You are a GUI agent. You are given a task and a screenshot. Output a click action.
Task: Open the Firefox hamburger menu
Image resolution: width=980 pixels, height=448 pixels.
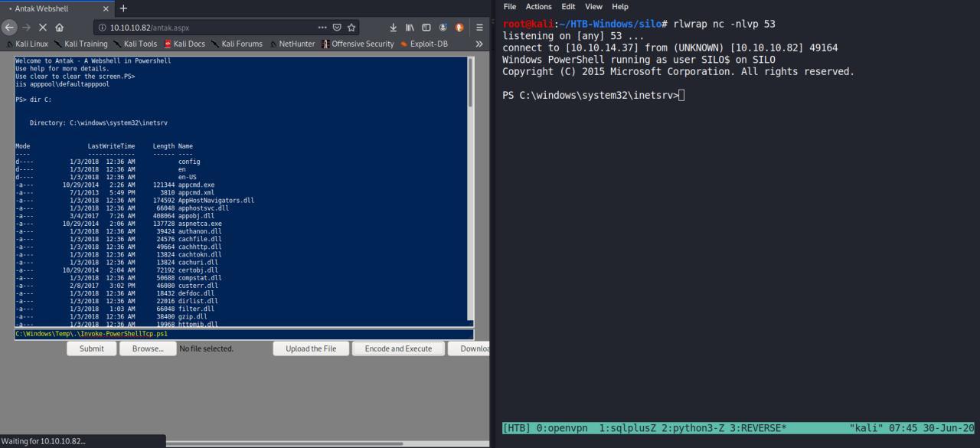pos(479,28)
